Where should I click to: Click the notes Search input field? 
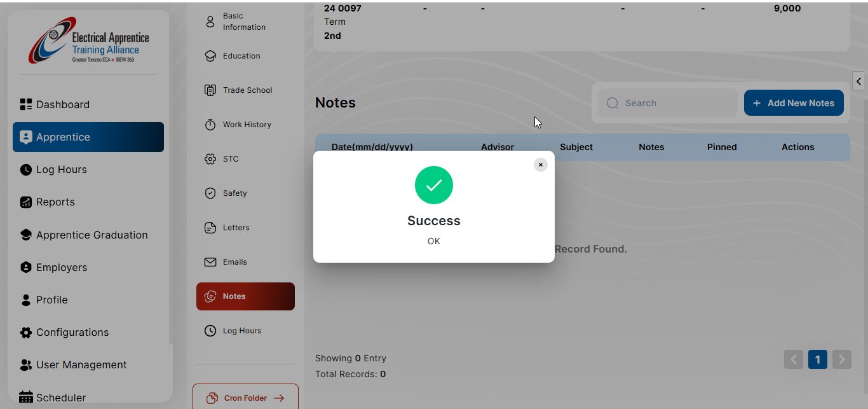(x=667, y=103)
